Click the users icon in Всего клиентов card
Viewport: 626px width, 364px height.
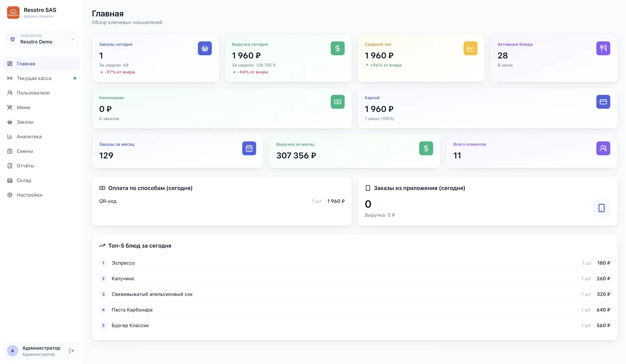click(x=603, y=148)
